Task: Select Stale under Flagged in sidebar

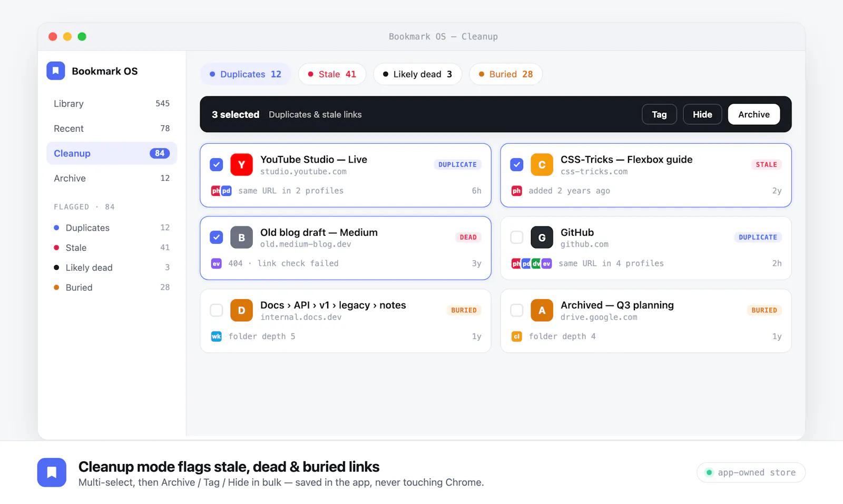Action: [112, 248]
